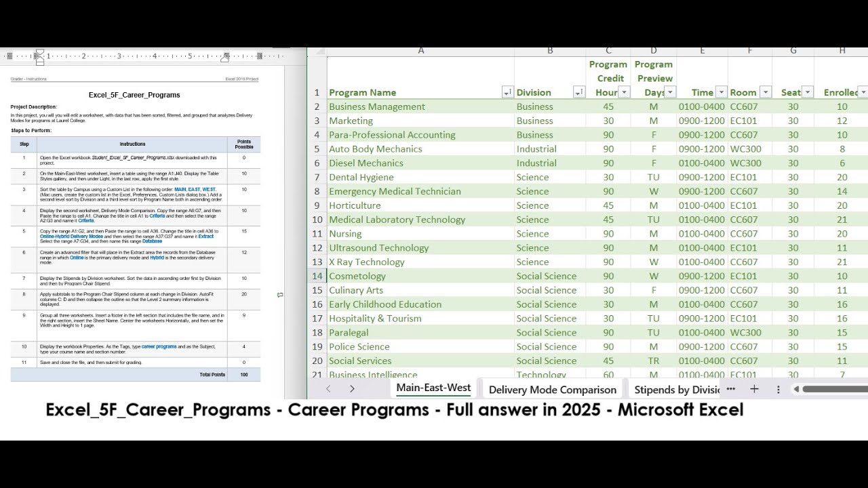Image resolution: width=868 pixels, height=488 pixels.
Task: Click the left indent marker on the Word ruler
Action: pyautogui.click(x=39, y=62)
